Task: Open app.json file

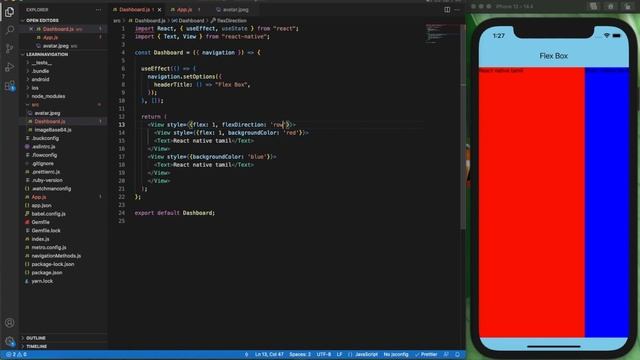Action: 41,205
